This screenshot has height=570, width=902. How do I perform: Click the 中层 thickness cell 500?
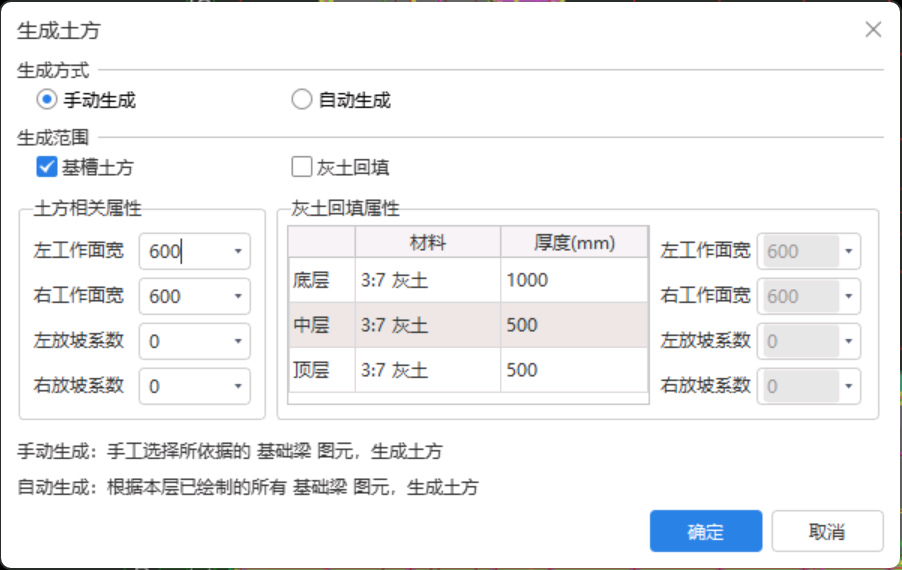click(575, 325)
